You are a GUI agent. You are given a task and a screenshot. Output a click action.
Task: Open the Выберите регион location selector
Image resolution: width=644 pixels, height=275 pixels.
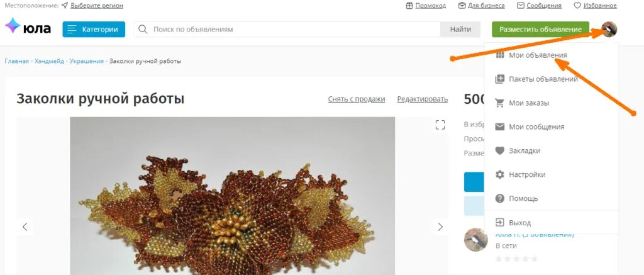(96, 5)
